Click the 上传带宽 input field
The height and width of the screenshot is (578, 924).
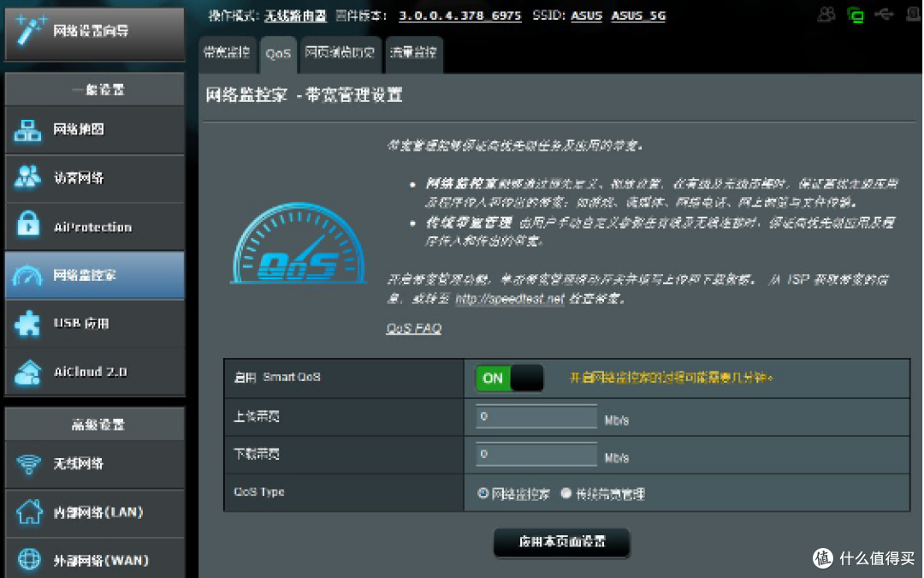coord(536,416)
